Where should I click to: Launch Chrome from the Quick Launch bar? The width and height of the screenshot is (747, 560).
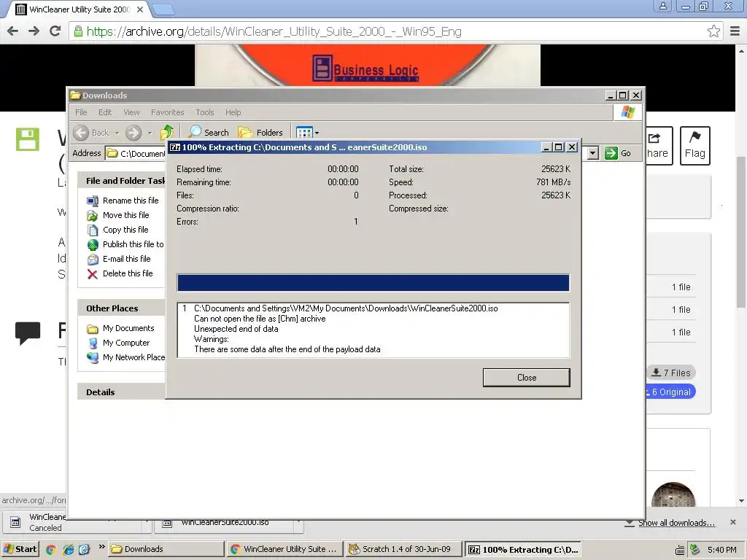[x=50, y=550]
